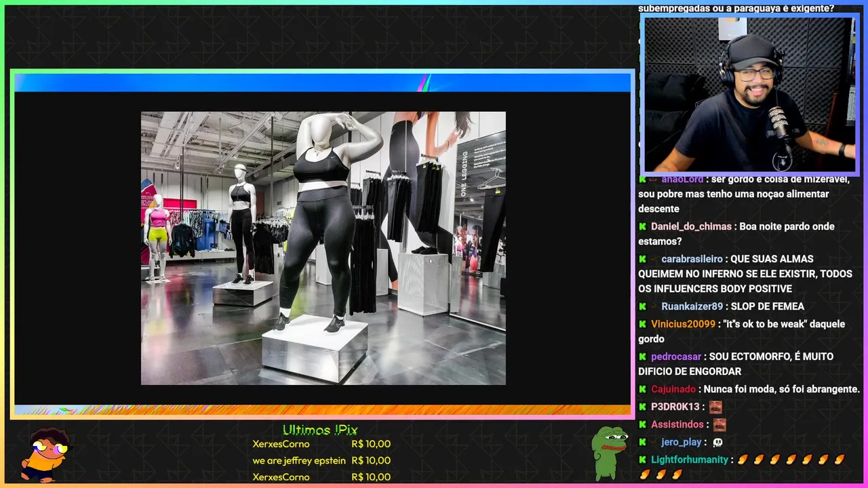Click the mannequin store photo
The width and height of the screenshot is (868, 488).
pyautogui.click(x=323, y=248)
